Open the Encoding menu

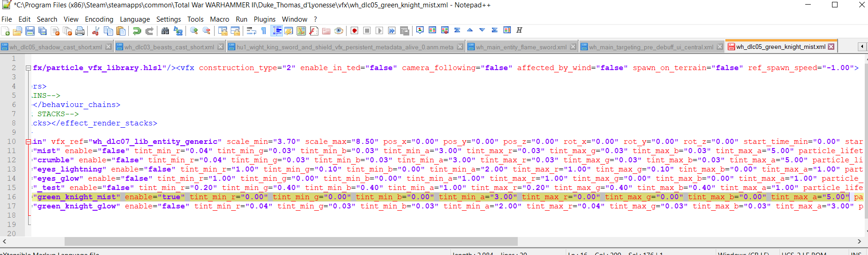(x=99, y=19)
